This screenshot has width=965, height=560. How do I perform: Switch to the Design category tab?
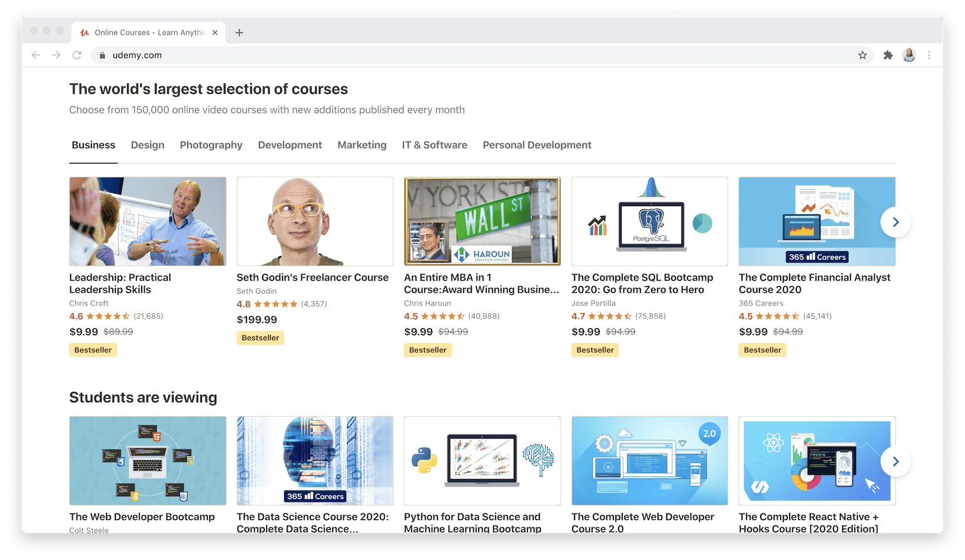[147, 145]
